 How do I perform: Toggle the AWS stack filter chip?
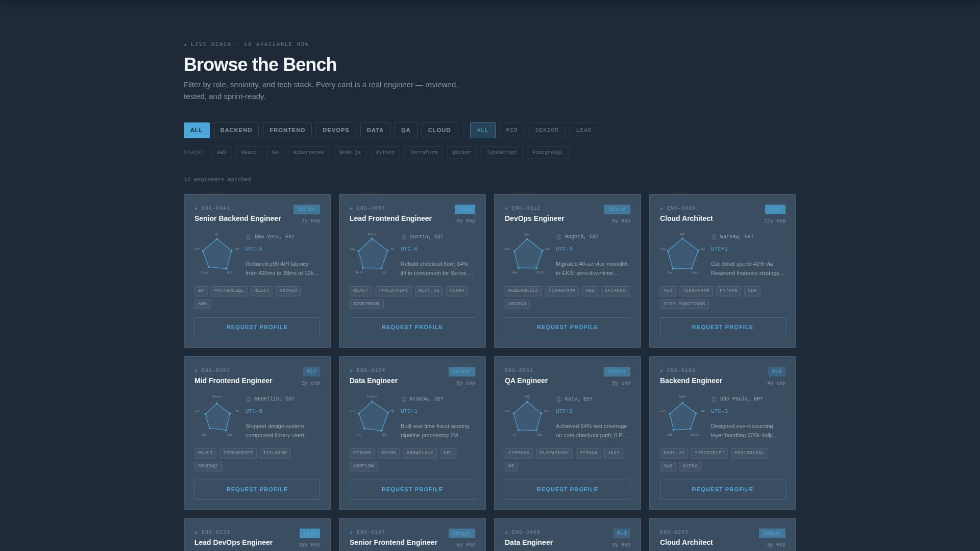click(222, 153)
